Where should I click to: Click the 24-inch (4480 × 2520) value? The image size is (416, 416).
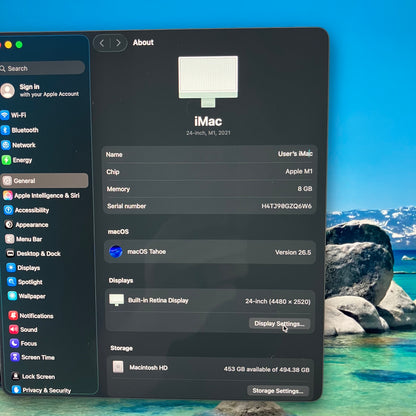coord(278,301)
